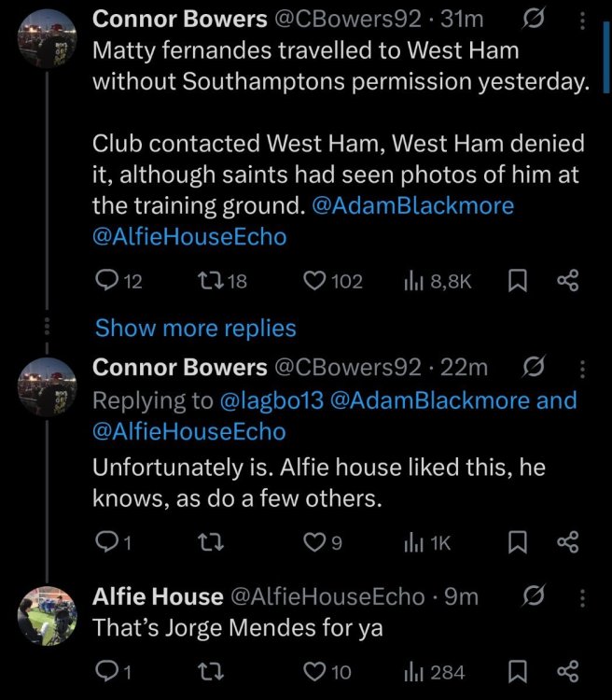The image size is (612, 700).
Task: Reply to Alfie House's Jorge Mendes tweet
Action: point(107,671)
